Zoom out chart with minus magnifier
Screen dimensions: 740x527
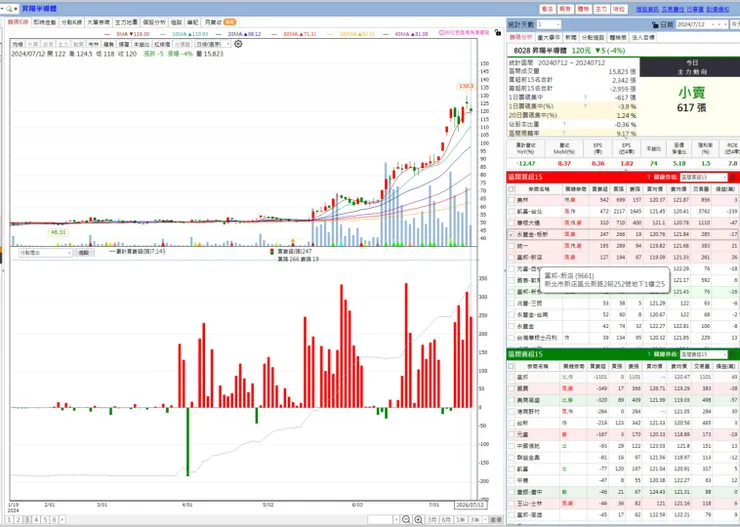(406, 519)
